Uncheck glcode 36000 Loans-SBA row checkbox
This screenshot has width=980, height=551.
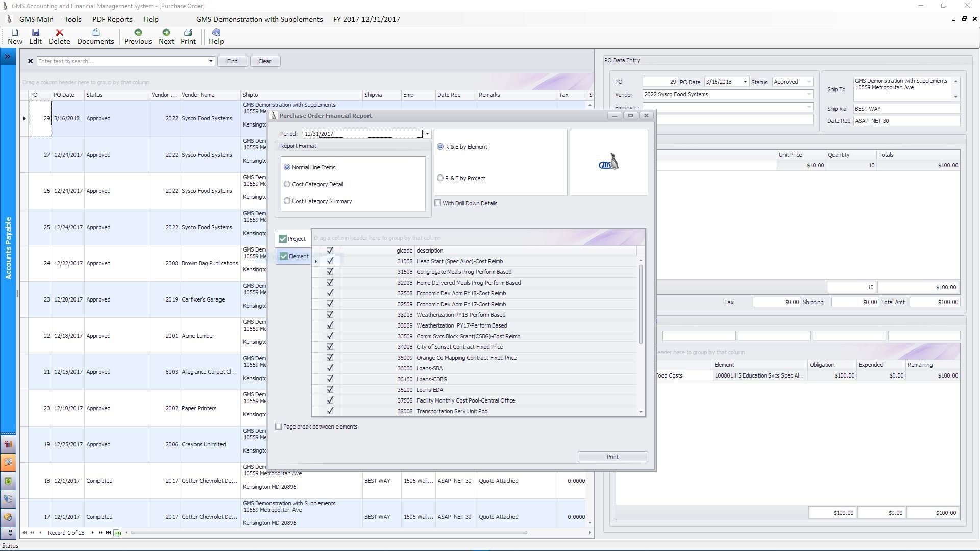(330, 368)
